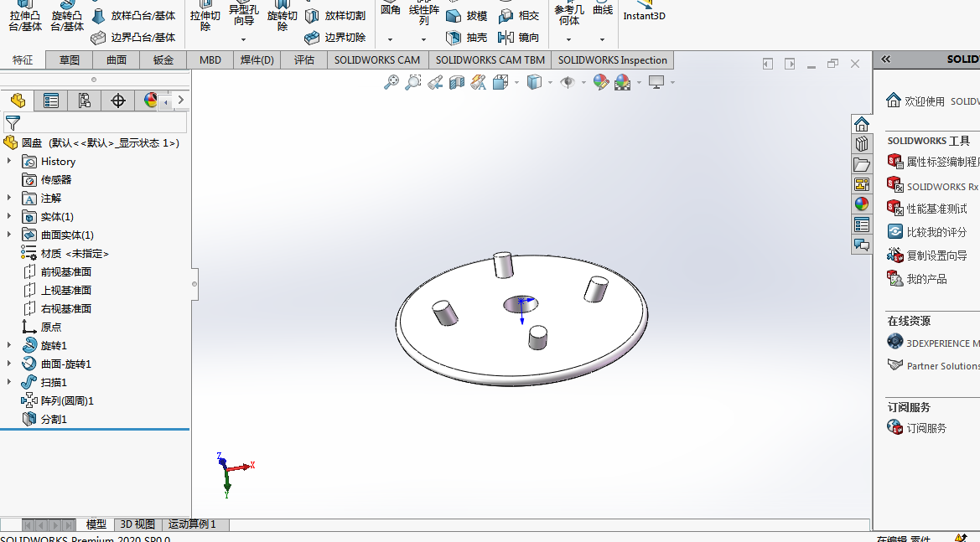Click the Dynamic Annotation Views icon
This screenshot has width=980, height=542.
pyautogui.click(x=479, y=82)
